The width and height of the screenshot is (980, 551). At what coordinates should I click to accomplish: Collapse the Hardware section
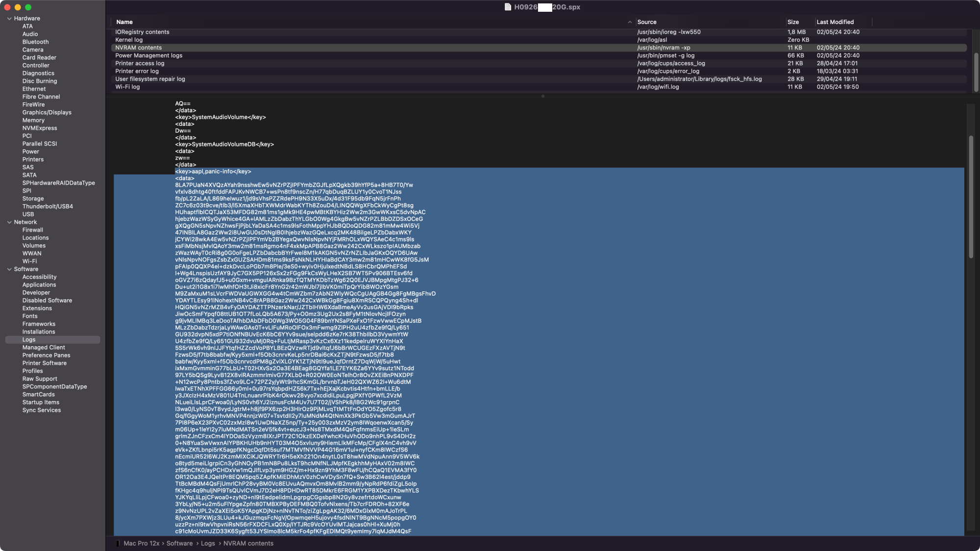coord(9,19)
